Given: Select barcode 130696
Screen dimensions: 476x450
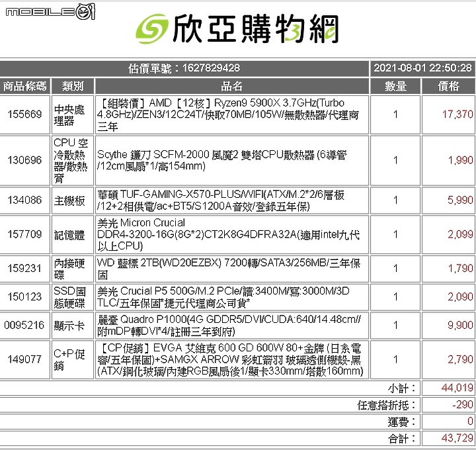Looking at the screenshot, I should point(24,160).
